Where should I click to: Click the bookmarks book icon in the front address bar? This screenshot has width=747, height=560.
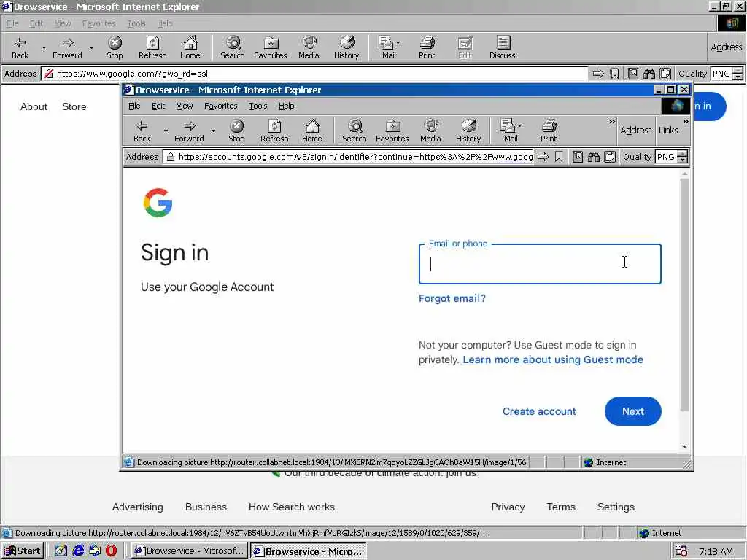coord(578,157)
